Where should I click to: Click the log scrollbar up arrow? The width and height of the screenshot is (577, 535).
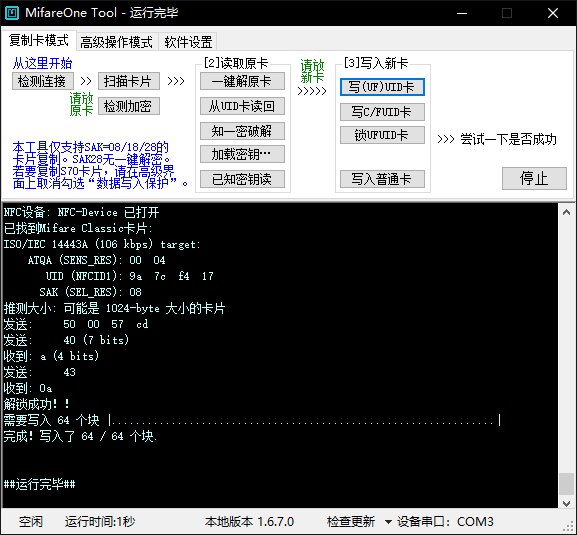(x=567, y=212)
